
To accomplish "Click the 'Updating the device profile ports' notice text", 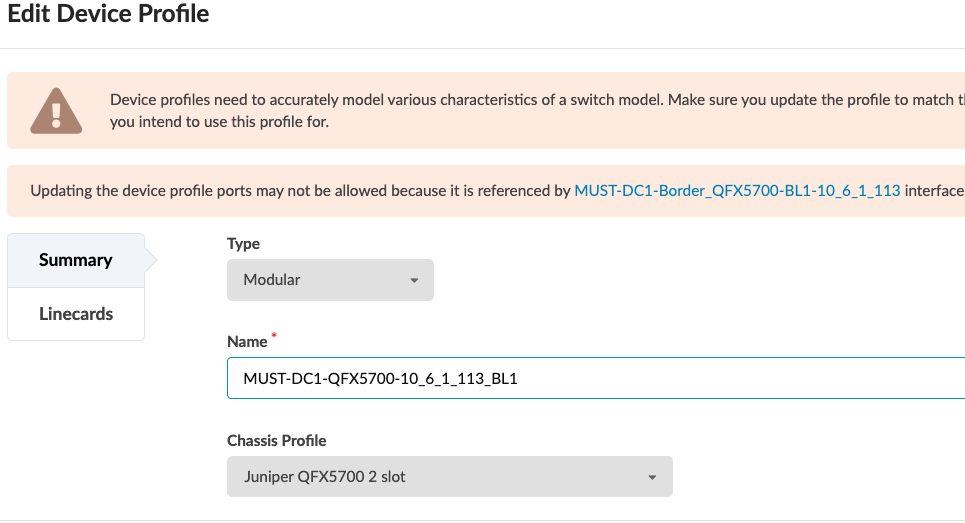I will coord(300,191).
